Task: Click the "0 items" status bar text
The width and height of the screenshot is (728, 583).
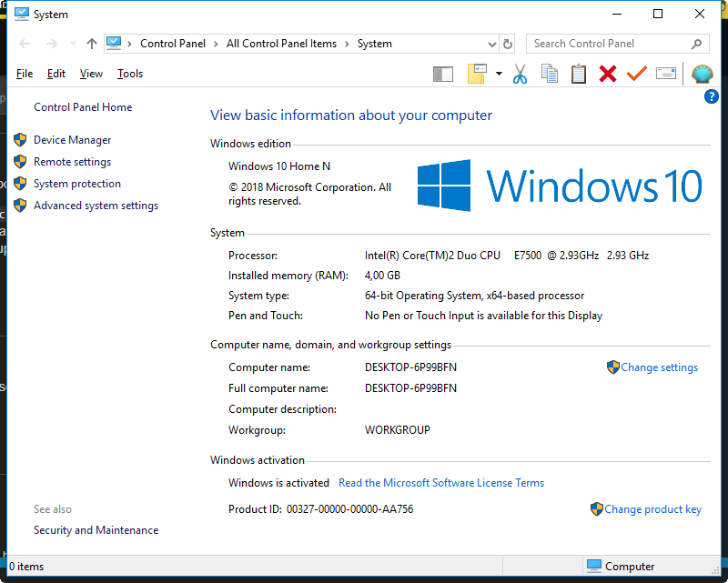Action: tap(26, 567)
